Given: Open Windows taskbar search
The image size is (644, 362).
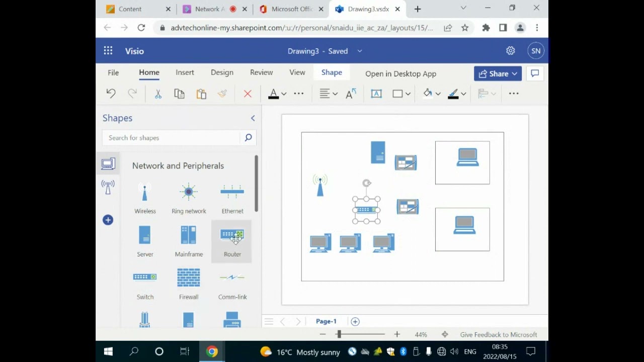Looking at the screenshot, I should [x=134, y=352].
